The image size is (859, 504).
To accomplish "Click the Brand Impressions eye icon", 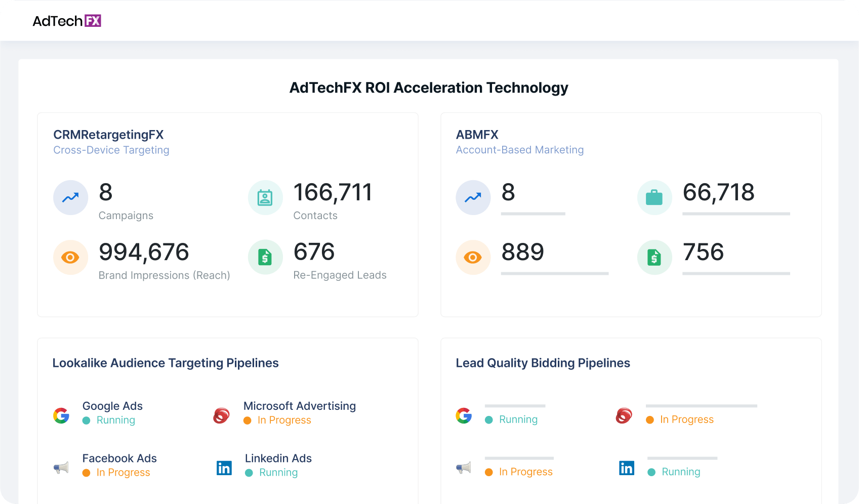I will tap(70, 257).
